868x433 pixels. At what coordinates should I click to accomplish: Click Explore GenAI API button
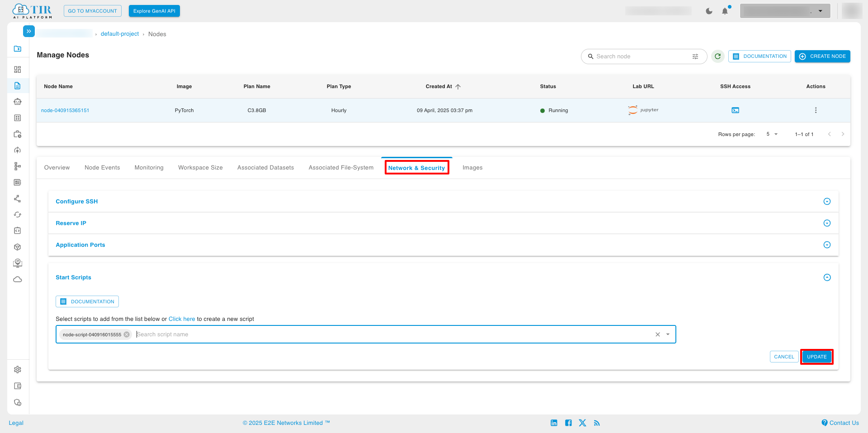[154, 11]
